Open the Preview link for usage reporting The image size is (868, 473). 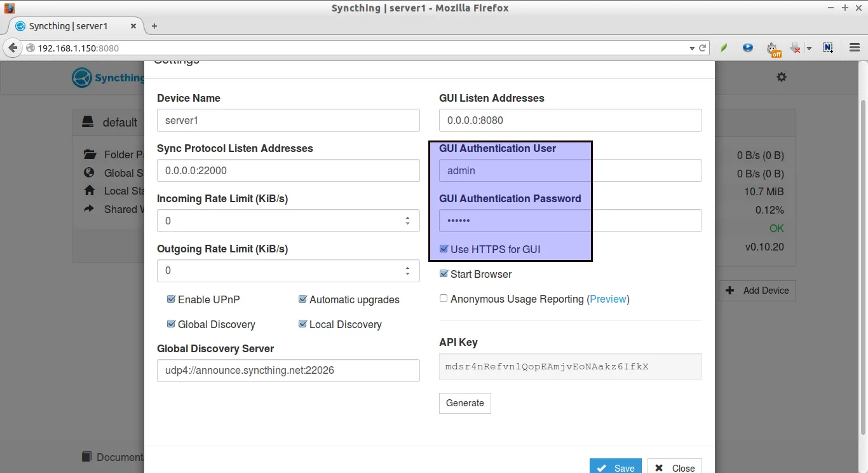click(608, 299)
